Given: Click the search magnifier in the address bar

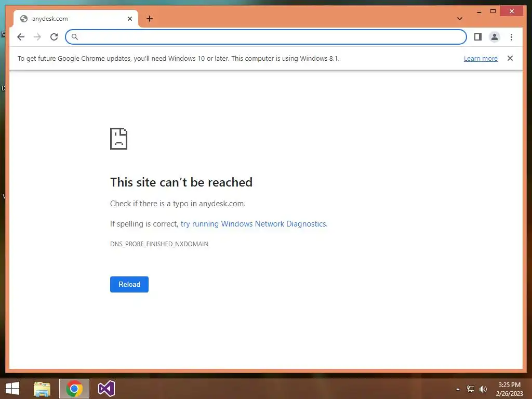Looking at the screenshot, I should [x=75, y=37].
